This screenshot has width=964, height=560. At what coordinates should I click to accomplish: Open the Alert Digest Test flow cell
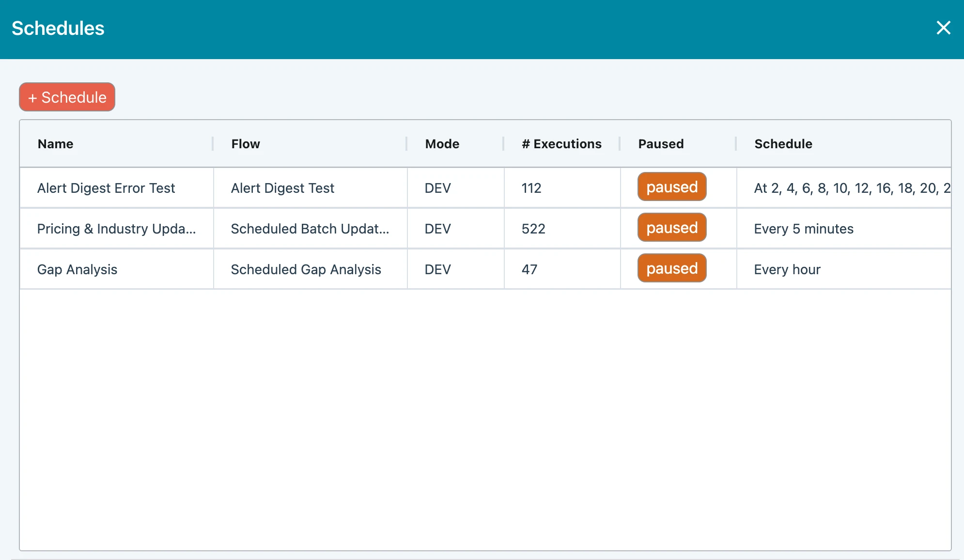pyautogui.click(x=282, y=188)
